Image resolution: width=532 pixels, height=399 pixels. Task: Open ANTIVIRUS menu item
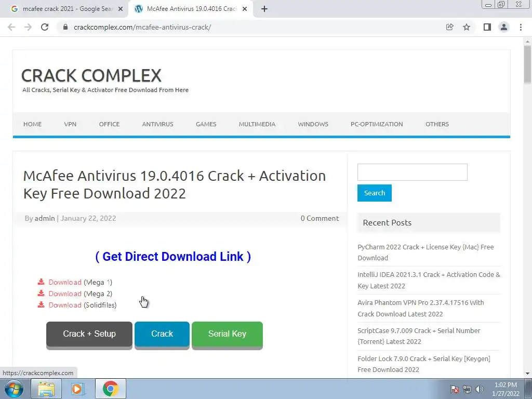158,124
